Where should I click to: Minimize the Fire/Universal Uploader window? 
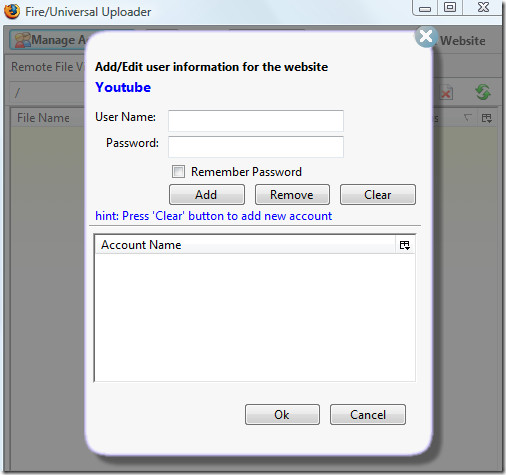(x=425, y=8)
